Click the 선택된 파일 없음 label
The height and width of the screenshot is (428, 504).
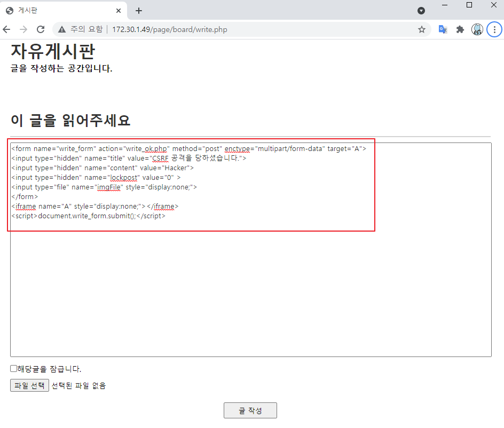pyautogui.click(x=78, y=385)
